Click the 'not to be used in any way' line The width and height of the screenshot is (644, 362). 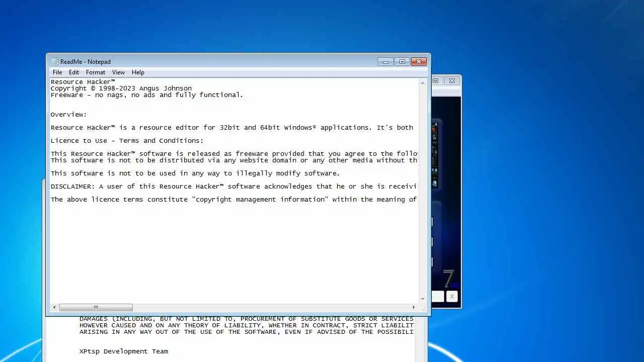click(195, 173)
